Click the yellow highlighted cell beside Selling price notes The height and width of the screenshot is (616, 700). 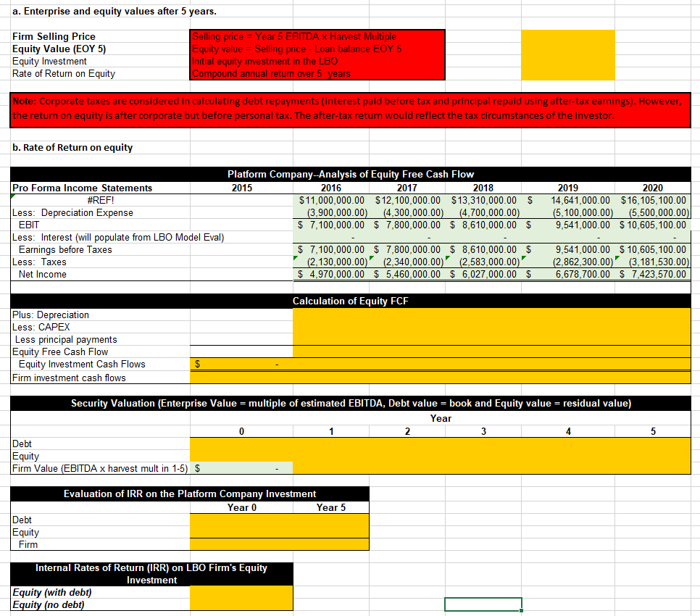567,54
